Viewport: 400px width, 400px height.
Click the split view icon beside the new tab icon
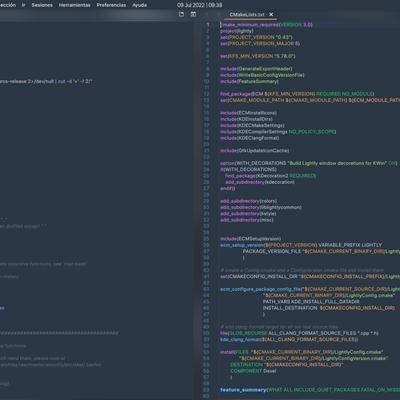[193, 14]
